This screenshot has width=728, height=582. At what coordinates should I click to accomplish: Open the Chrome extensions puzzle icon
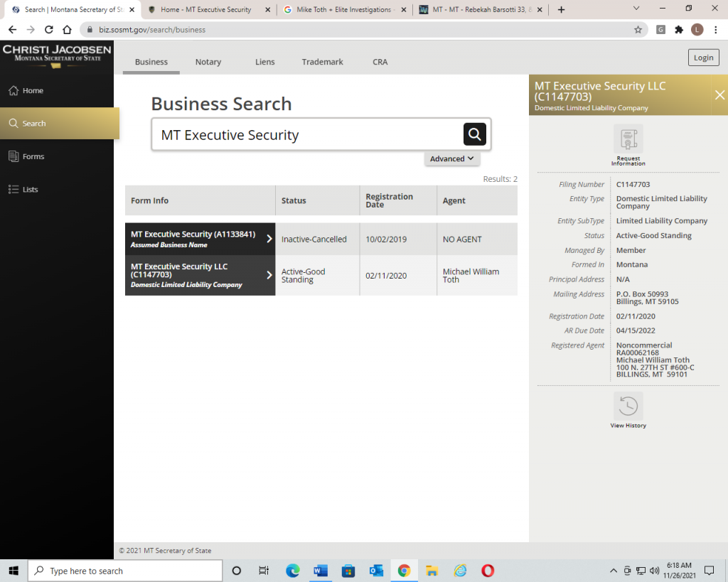click(679, 30)
